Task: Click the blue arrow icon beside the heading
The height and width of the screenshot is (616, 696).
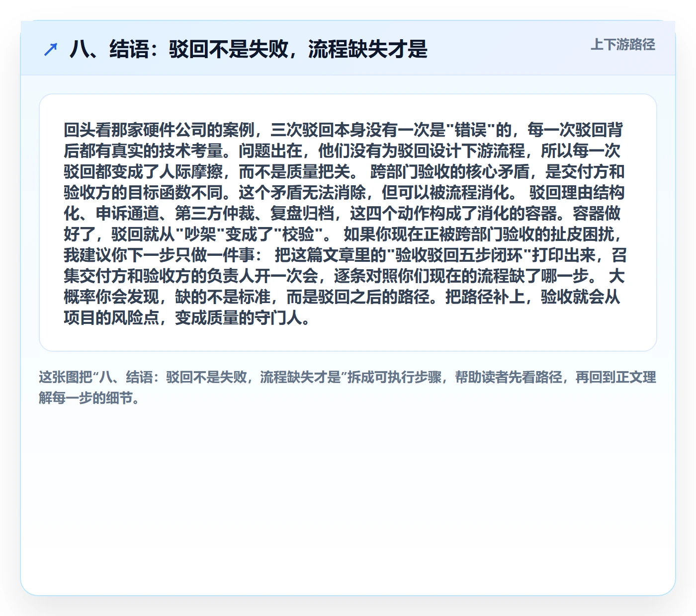Action: coord(51,49)
